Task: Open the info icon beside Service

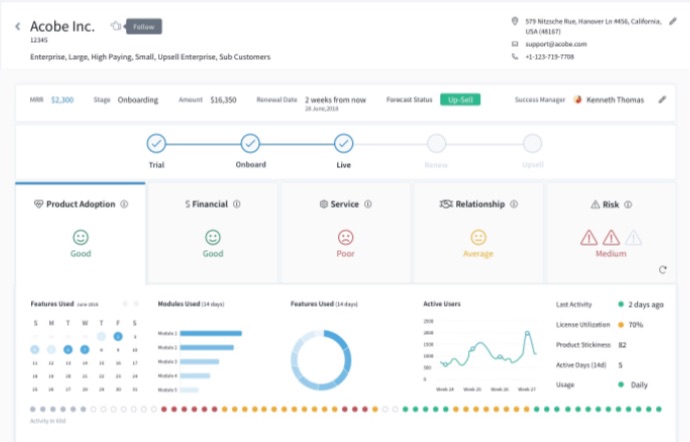Action: click(368, 204)
